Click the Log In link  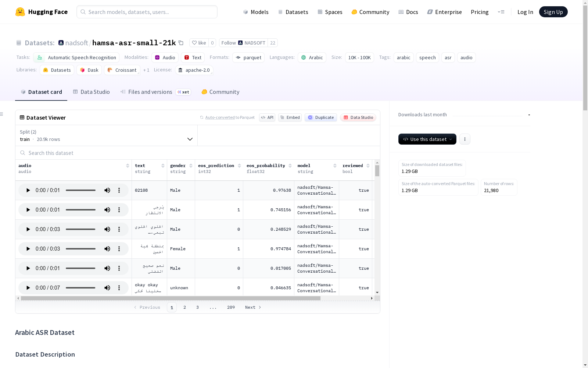[x=525, y=12]
